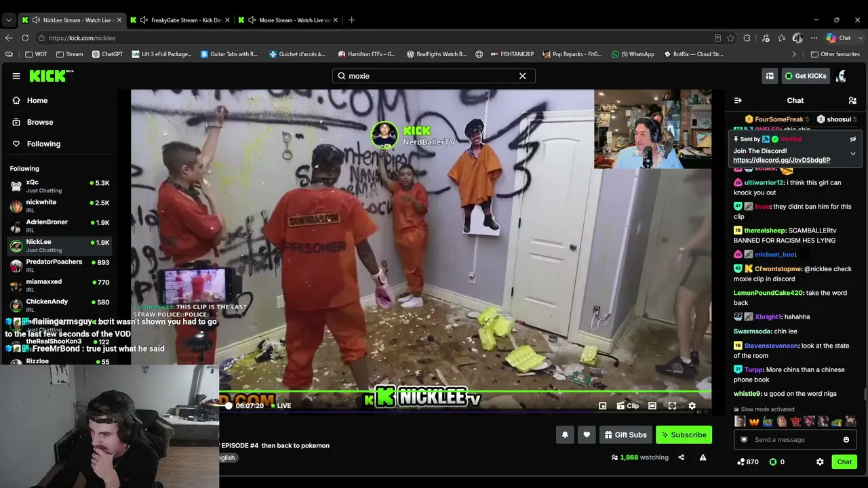Click the Get KICKs button
868x488 pixels.
(x=806, y=76)
